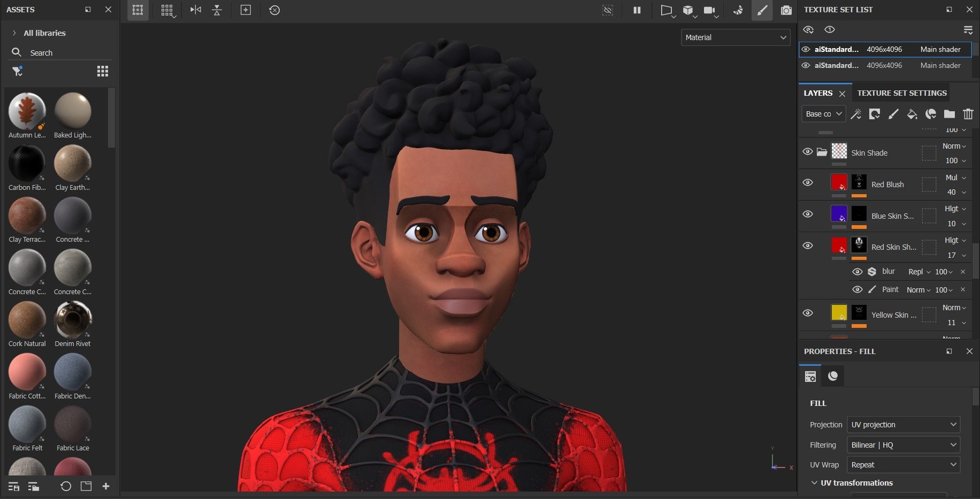Toggle visibility of Blue Skin layer

pos(808,214)
